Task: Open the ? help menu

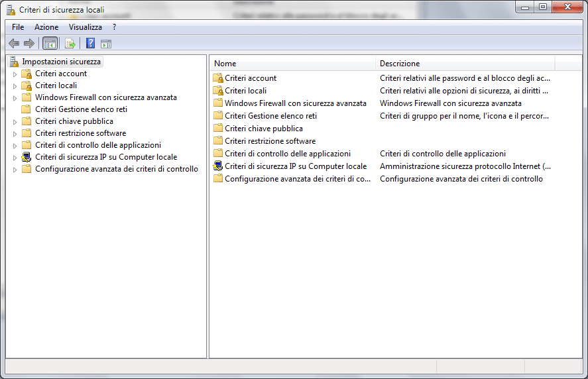Action: 114,27
